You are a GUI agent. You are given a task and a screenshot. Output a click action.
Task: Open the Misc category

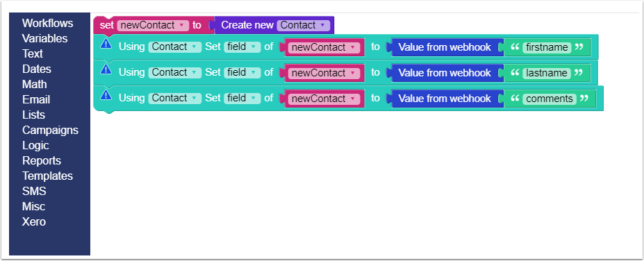point(33,206)
